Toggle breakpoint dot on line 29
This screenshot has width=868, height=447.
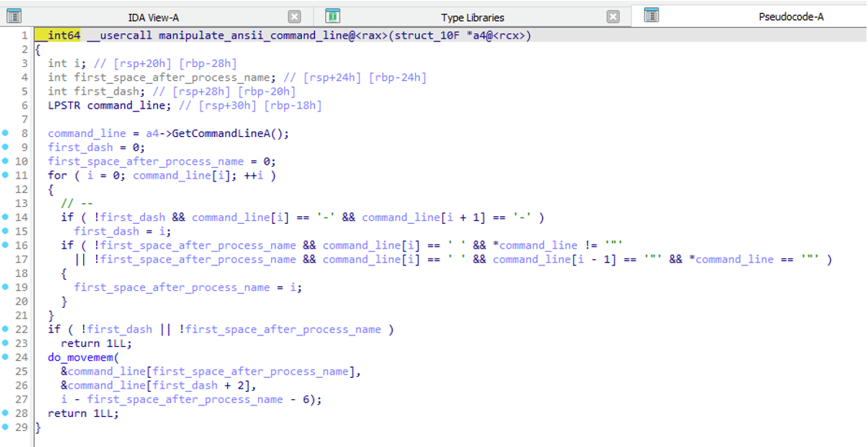point(5,426)
